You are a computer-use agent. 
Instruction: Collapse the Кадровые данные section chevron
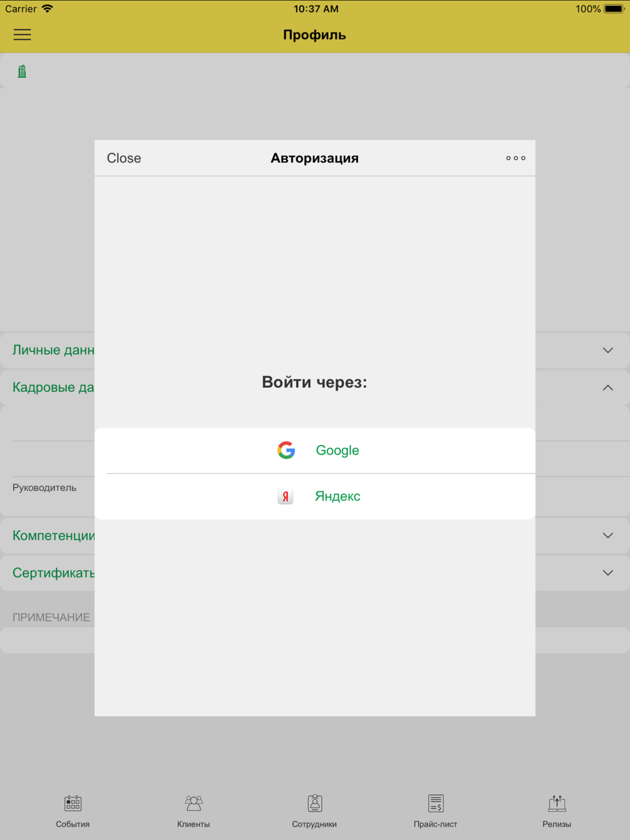608,387
